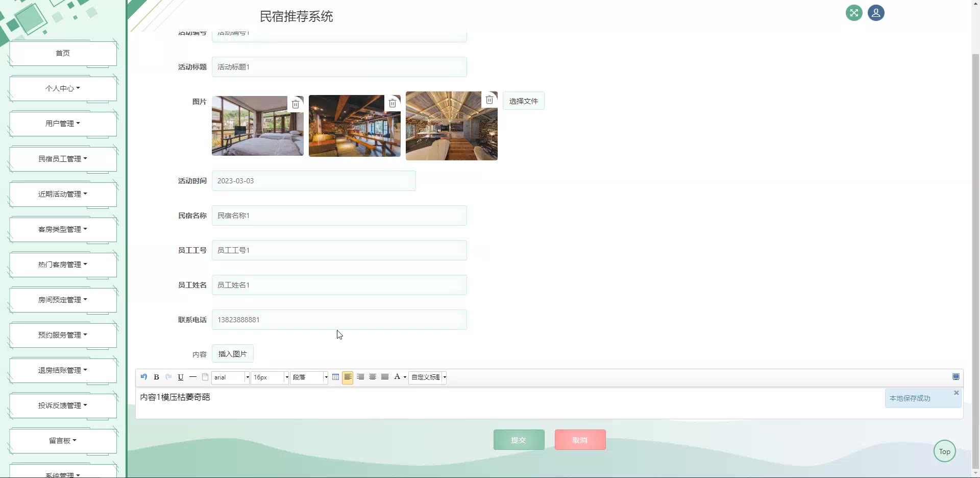Delete the second restaurant image
980x478 pixels.
click(393, 103)
